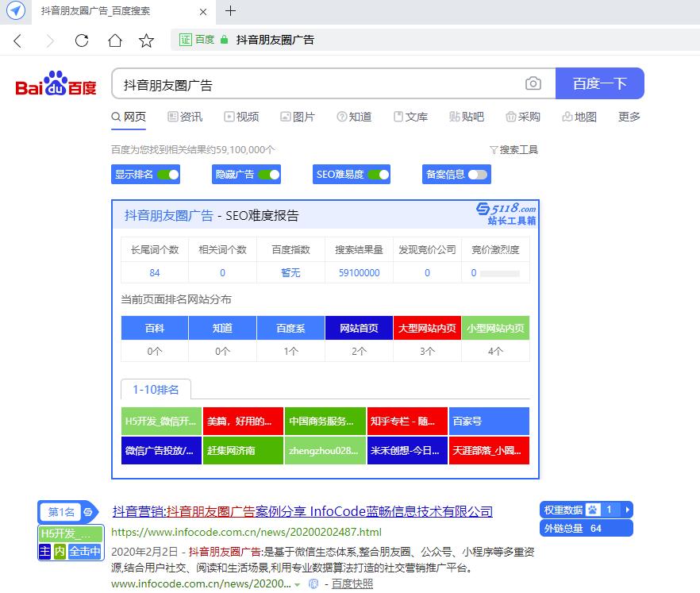The height and width of the screenshot is (593, 700).
Task: Open camera image search icon
Action: pyautogui.click(x=533, y=83)
